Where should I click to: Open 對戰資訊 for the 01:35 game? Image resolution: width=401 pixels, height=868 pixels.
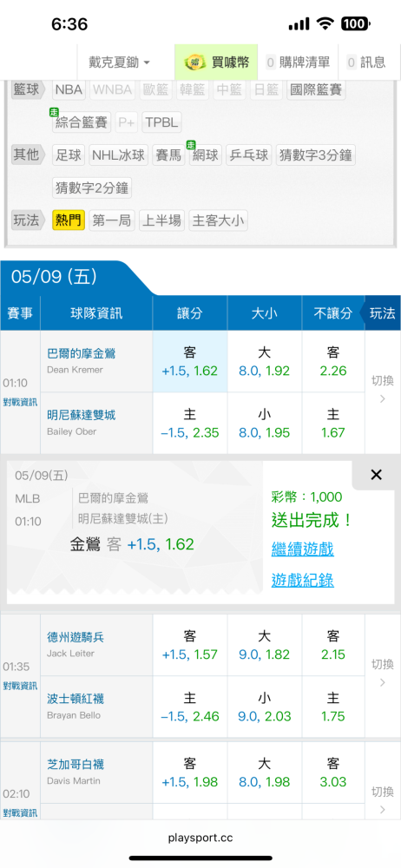pyautogui.click(x=20, y=686)
